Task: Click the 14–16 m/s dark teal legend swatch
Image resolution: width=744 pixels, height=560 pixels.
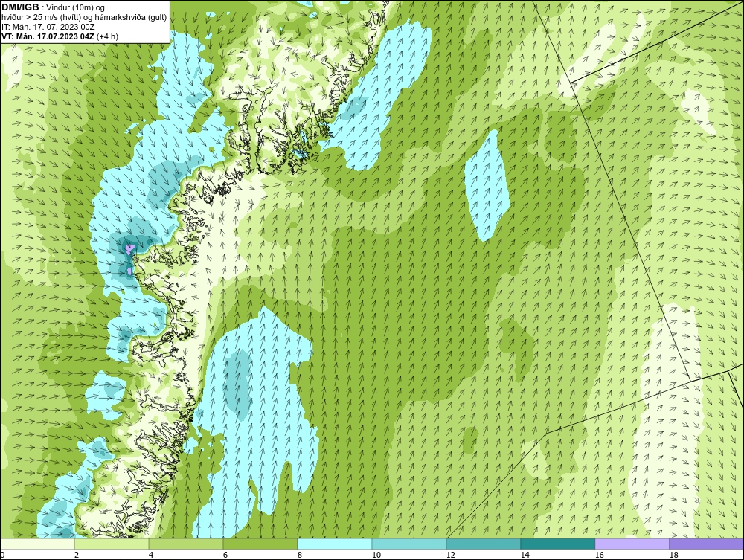Action: [557, 544]
